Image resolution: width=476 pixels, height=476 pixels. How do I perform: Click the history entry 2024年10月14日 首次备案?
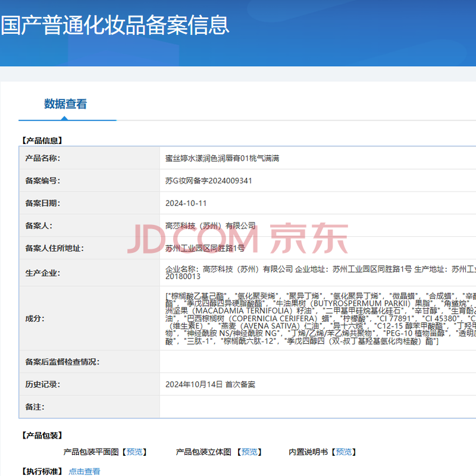(210, 384)
